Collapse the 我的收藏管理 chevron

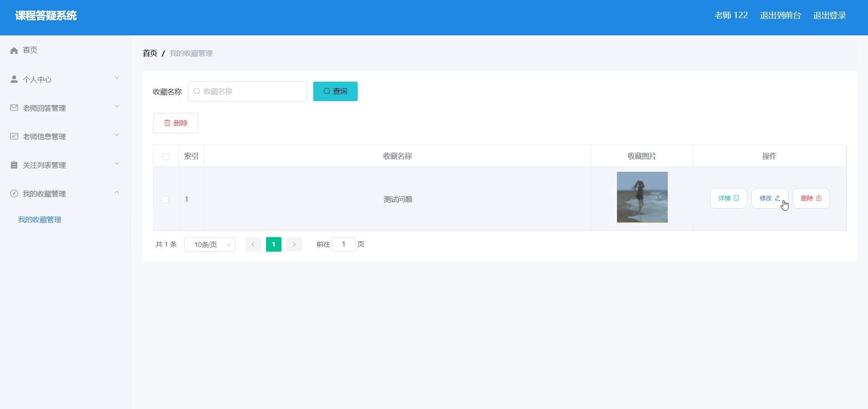[117, 192]
